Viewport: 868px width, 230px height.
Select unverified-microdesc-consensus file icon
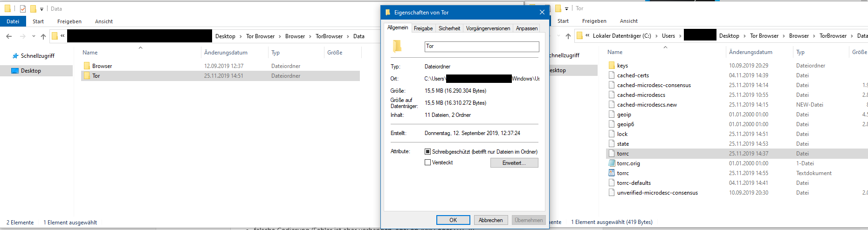612,193
